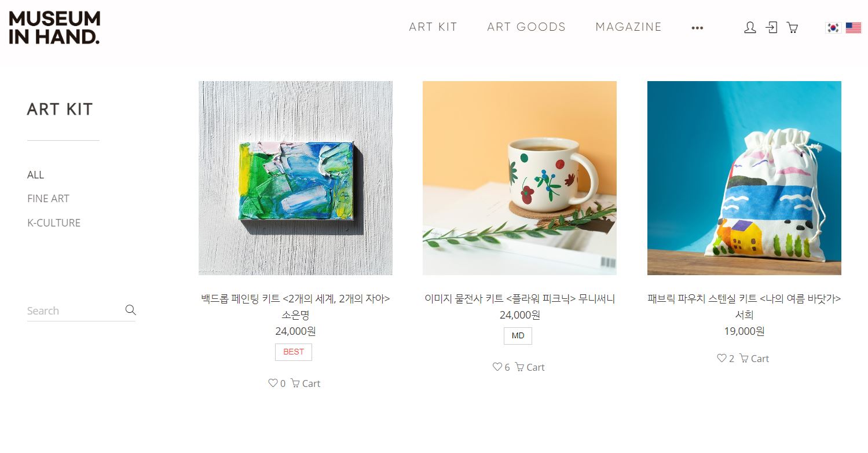The height and width of the screenshot is (453, 868).
Task: Switch language with US flag icon
Action: point(853,27)
